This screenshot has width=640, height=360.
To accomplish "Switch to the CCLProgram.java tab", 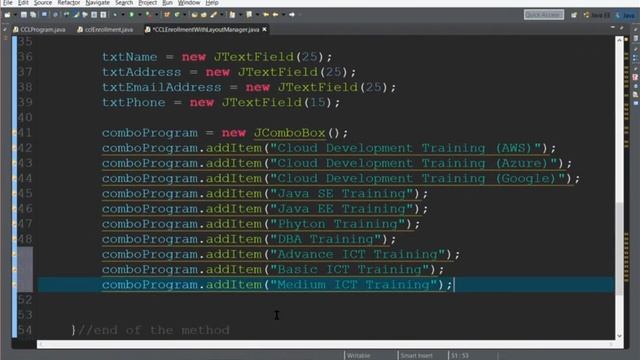I will coord(39,29).
